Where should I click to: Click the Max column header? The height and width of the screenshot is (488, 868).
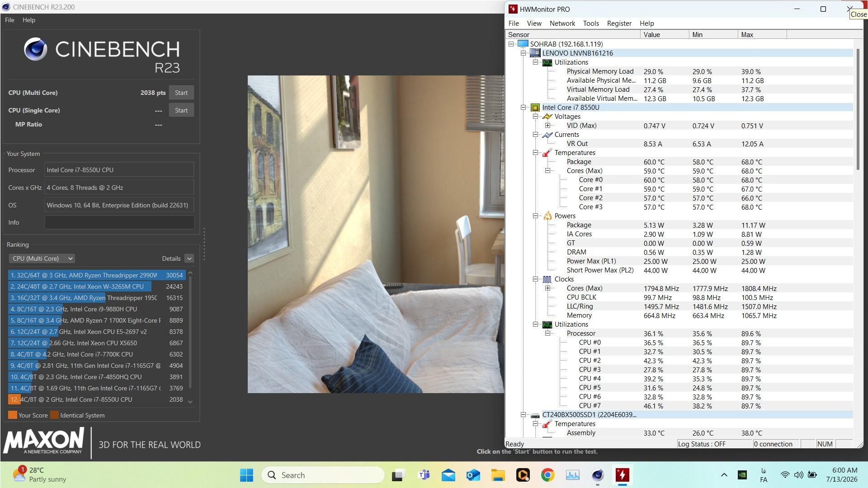click(762, 35)
